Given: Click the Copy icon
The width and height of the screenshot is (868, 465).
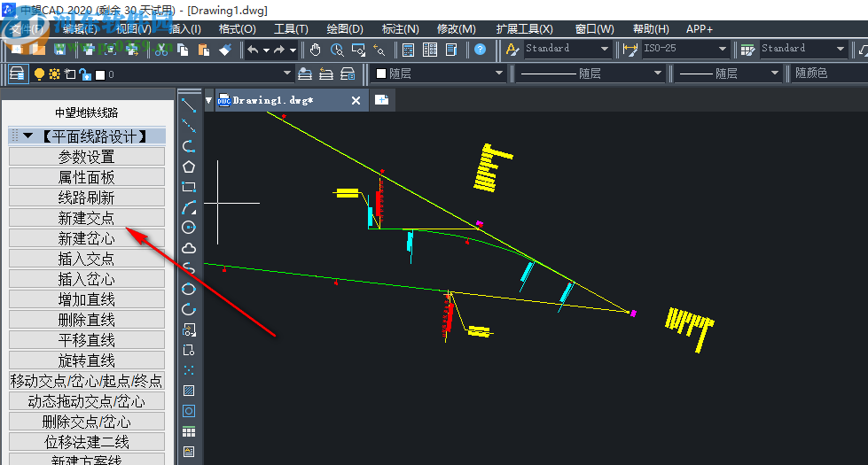Looking at the screenshot, I should coord(182,50).
